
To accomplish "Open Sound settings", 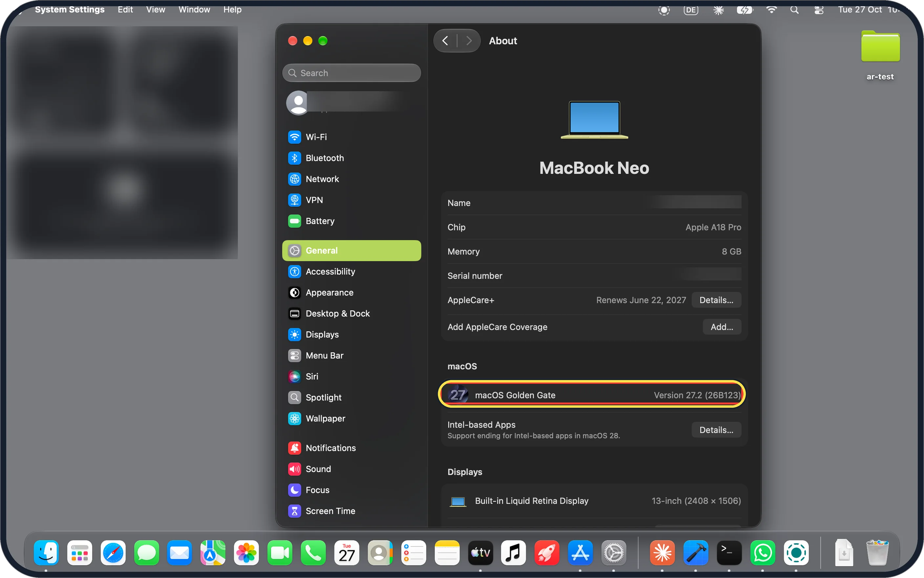I will [x=351, y=469].
